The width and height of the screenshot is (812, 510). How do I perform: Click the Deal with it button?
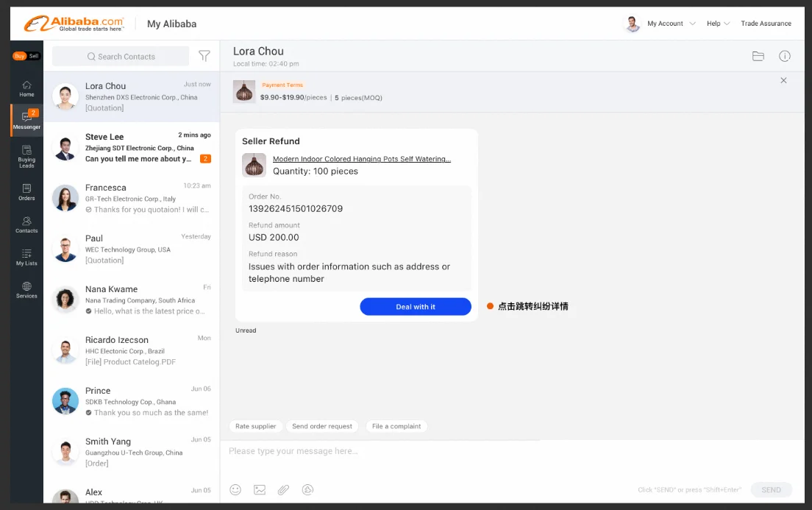tap(416, 307)
